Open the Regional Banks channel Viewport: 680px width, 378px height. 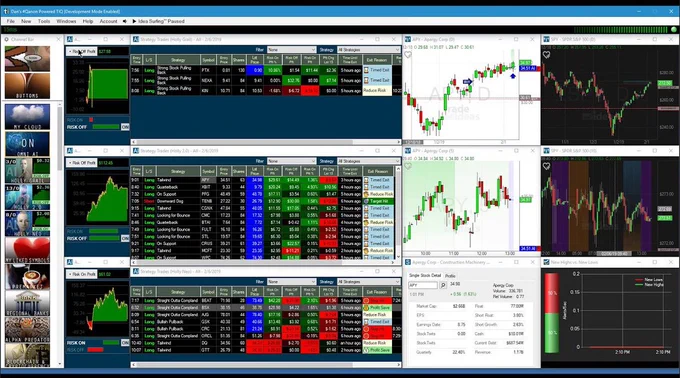pos(27,303)
